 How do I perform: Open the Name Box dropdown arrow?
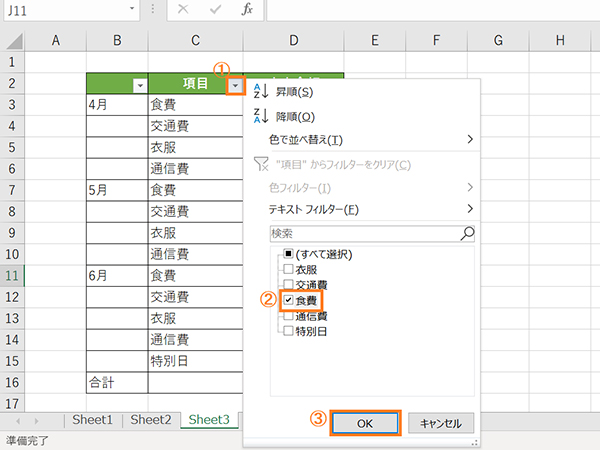tap(132, 8)
